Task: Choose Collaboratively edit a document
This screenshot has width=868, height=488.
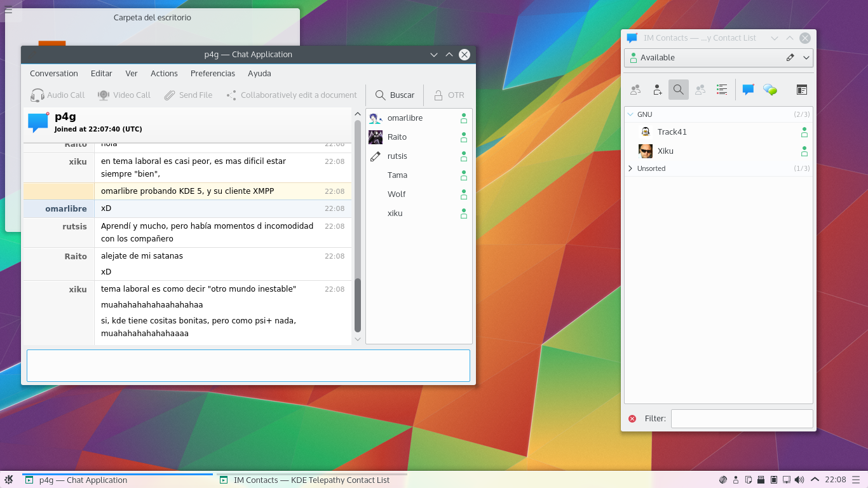Action: pos(292,95)
